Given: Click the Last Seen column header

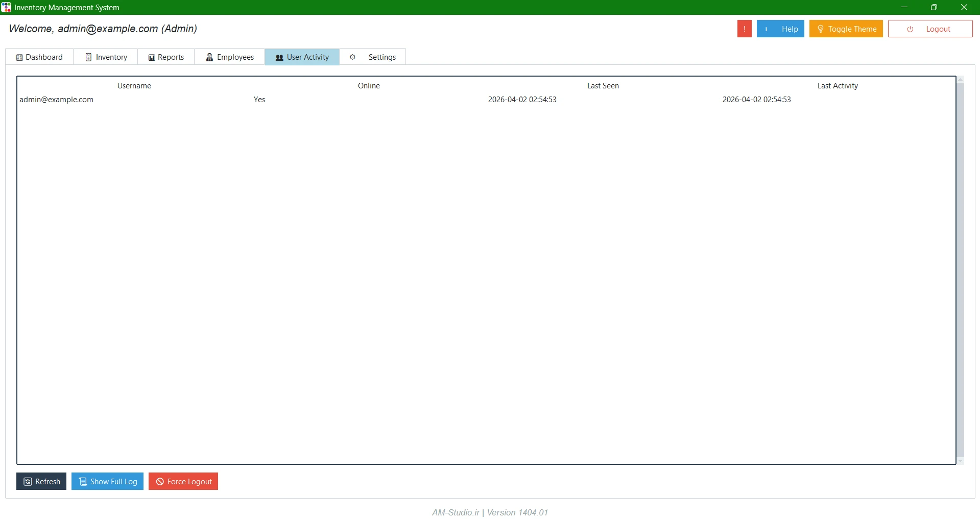Looking at the screenshot, I should [x=603, y=86].
